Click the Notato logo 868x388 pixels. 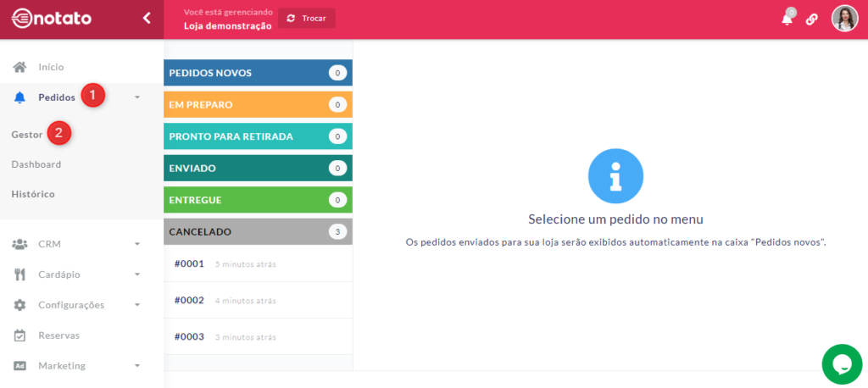pos(53,19)
